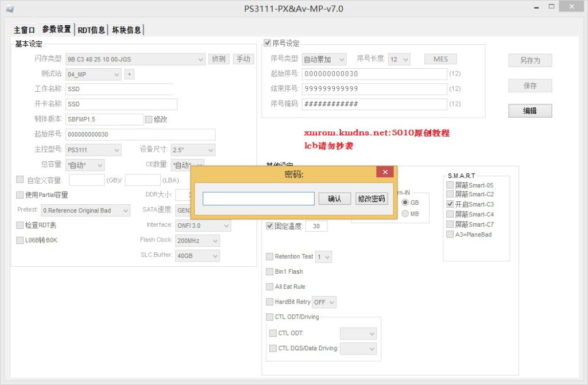Click the application icon in title bar
The height and width of the screenshot is (385, 588).
coord(10,9)
